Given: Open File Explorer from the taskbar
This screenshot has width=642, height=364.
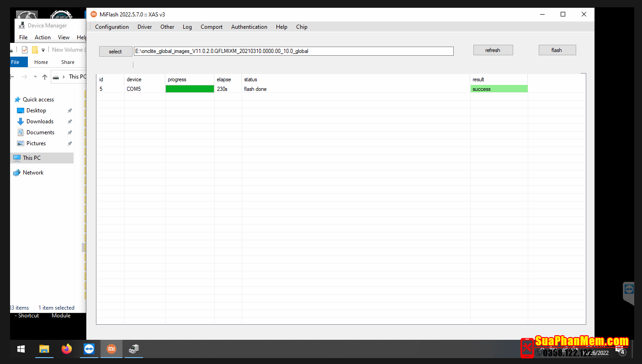Looking at the screenshot, I should (44, 349).
